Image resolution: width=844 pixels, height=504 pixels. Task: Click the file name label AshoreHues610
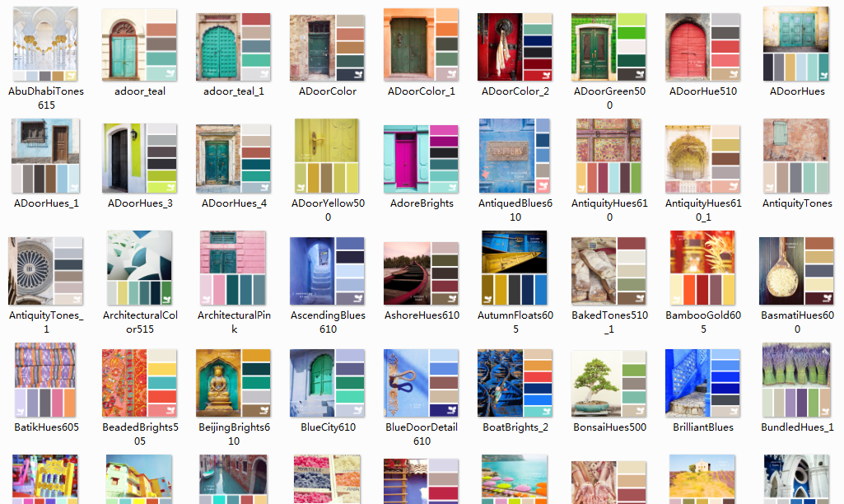pos(422,315)
